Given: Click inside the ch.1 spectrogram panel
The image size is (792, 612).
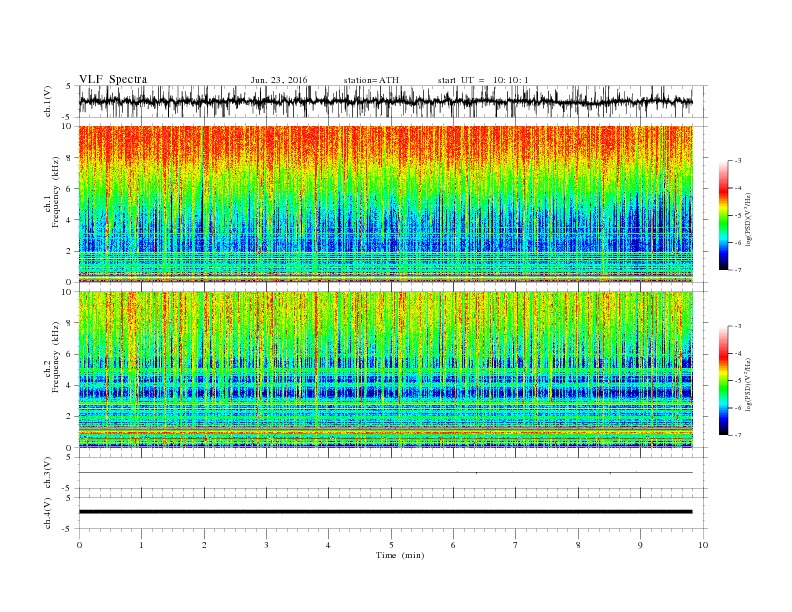Looking at the screenshot, I should (x=385, y=204).
